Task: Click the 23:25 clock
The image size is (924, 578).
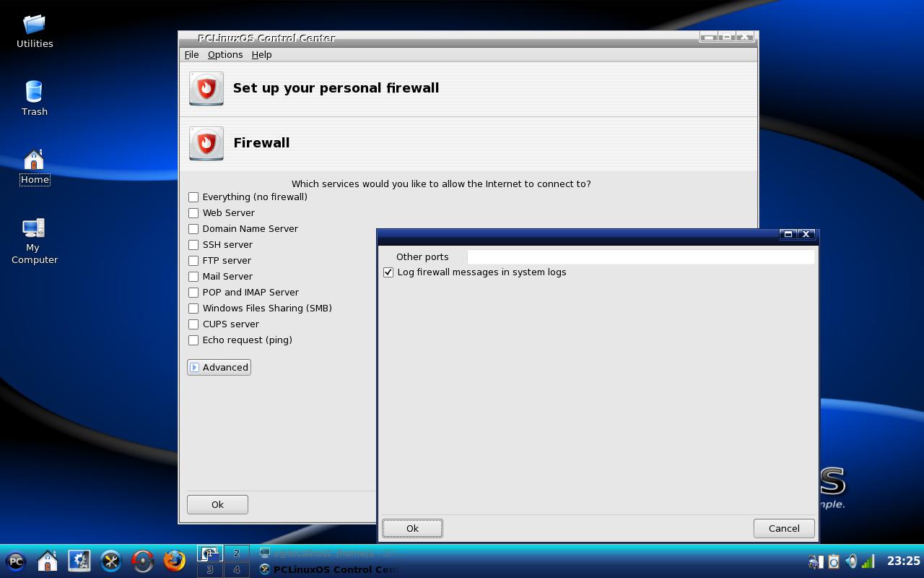Action: pos(903,561)
